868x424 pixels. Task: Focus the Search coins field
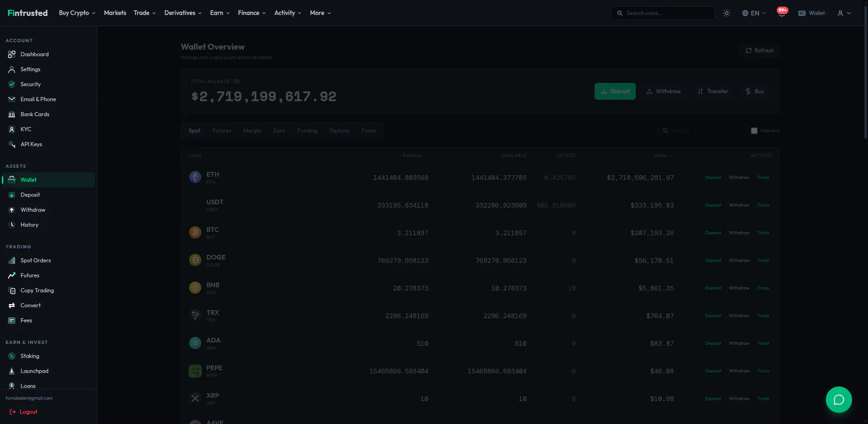[663, 13]
